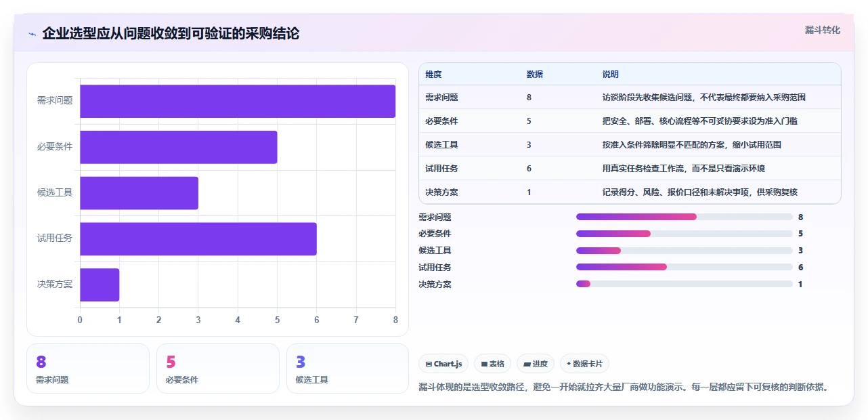Click the table description starting 用真实任务检查工作流
This screenshot has width=868, height=420.
(683, 168)
